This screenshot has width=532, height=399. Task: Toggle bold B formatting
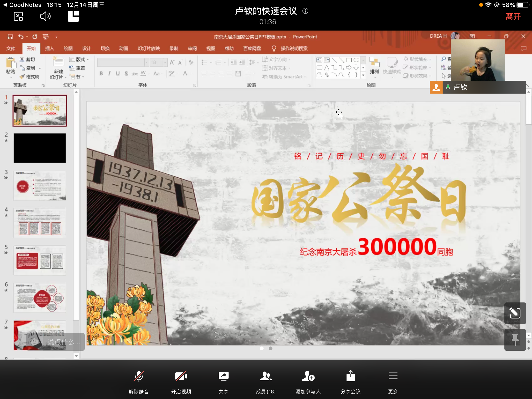pyautogui.click(x=101, y=73)
